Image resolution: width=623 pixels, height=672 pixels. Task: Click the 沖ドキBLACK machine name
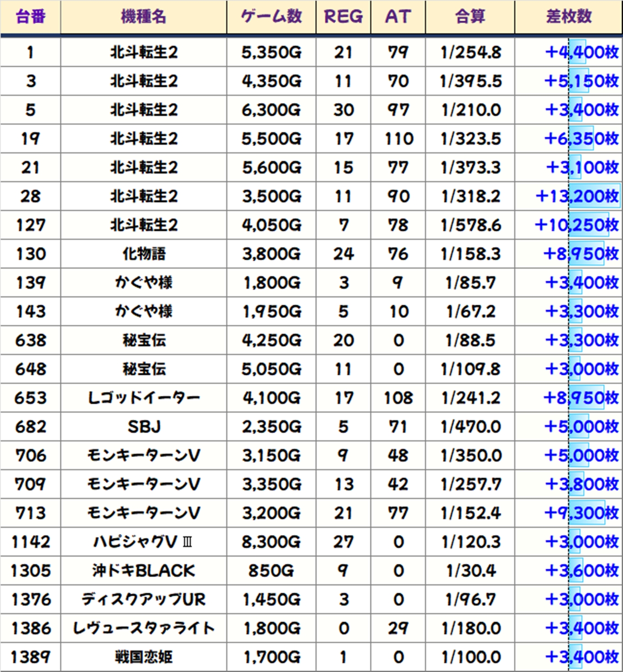[144, 571]
